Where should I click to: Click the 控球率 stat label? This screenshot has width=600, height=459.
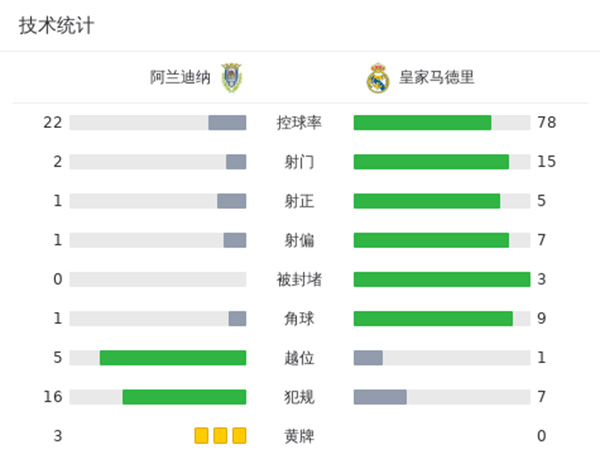pos(299,123)
